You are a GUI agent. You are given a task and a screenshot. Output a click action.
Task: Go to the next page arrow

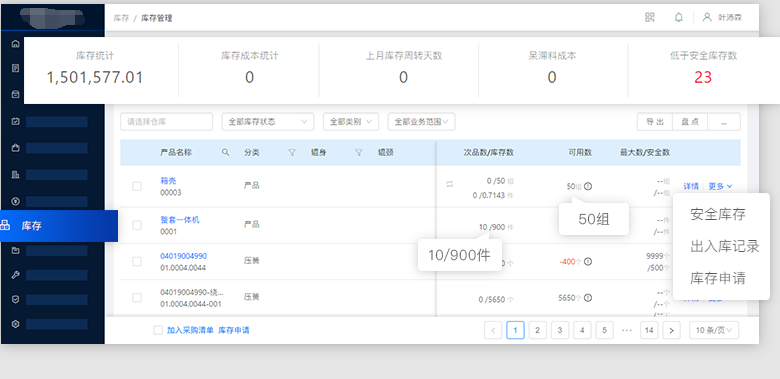tap(672, 330)
